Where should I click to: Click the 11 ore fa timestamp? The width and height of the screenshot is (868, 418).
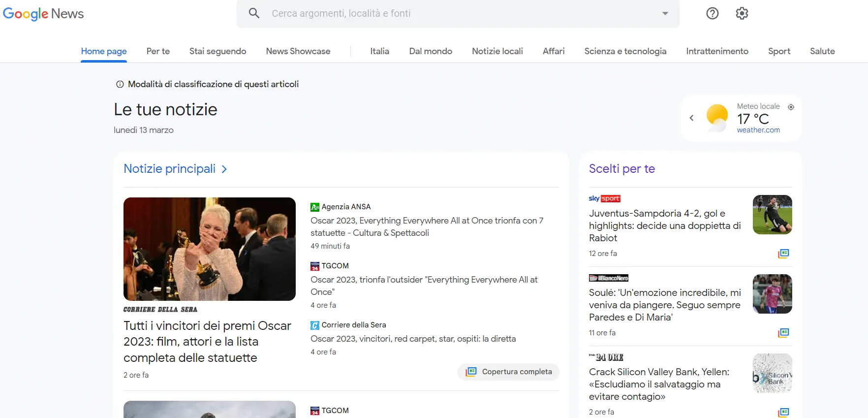[602, 333]
